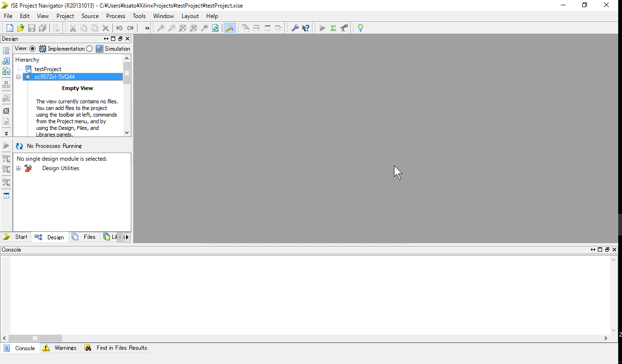622x364 pixels.
Task: Expand the Design Utilities tree node
Action: 18,168
